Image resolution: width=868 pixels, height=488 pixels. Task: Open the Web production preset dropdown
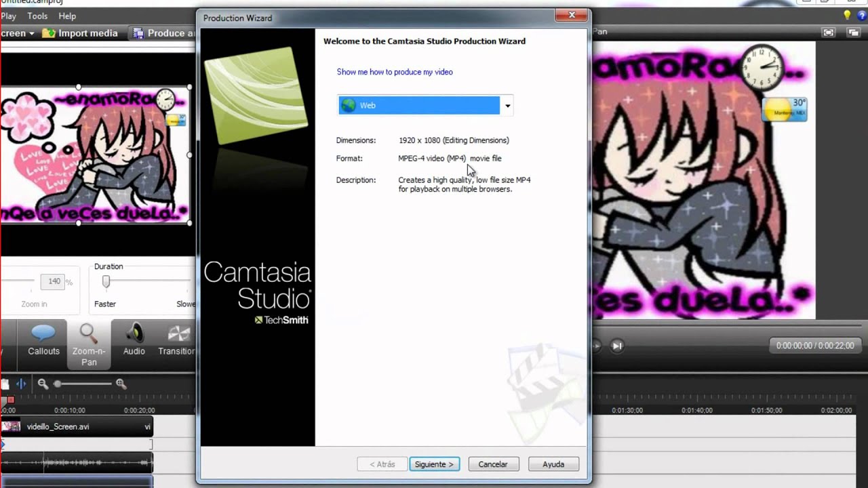point(425,105)
